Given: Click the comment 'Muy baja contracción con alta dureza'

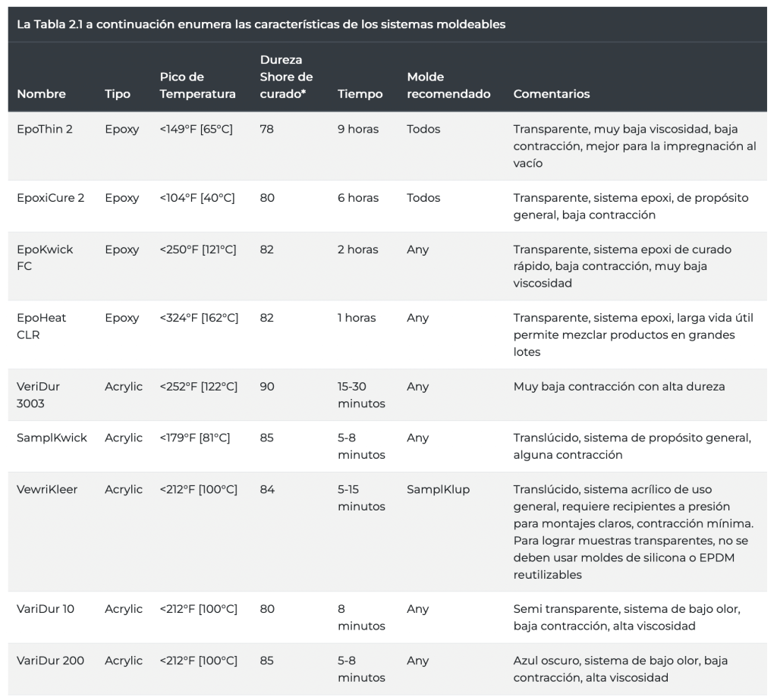Looking at the screenshot, I should click(x=619, y=387).
